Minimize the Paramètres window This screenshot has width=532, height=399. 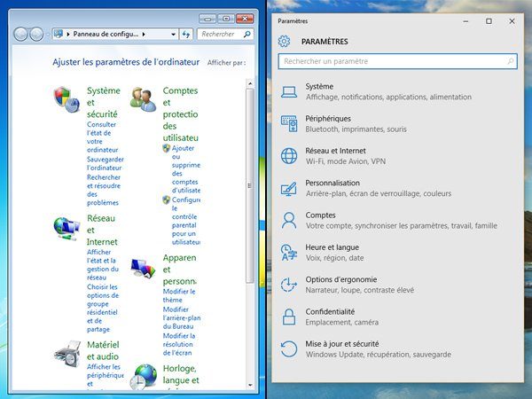(465, 21)
